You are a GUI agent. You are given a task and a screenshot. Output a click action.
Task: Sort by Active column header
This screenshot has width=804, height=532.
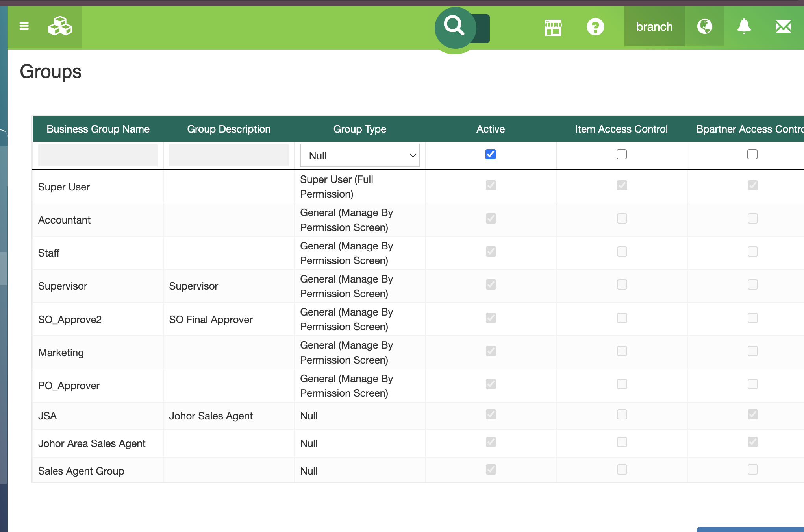(x=491, y=129)
